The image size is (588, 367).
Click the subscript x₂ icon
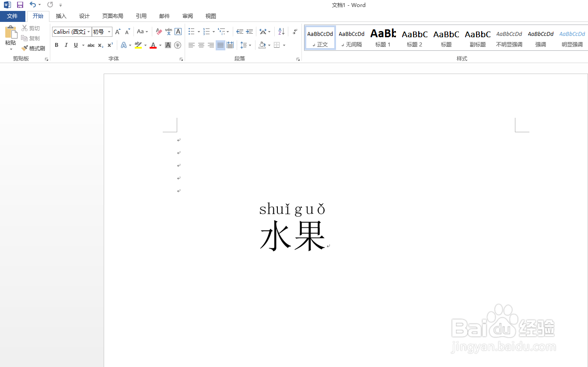tap(101, 45)
